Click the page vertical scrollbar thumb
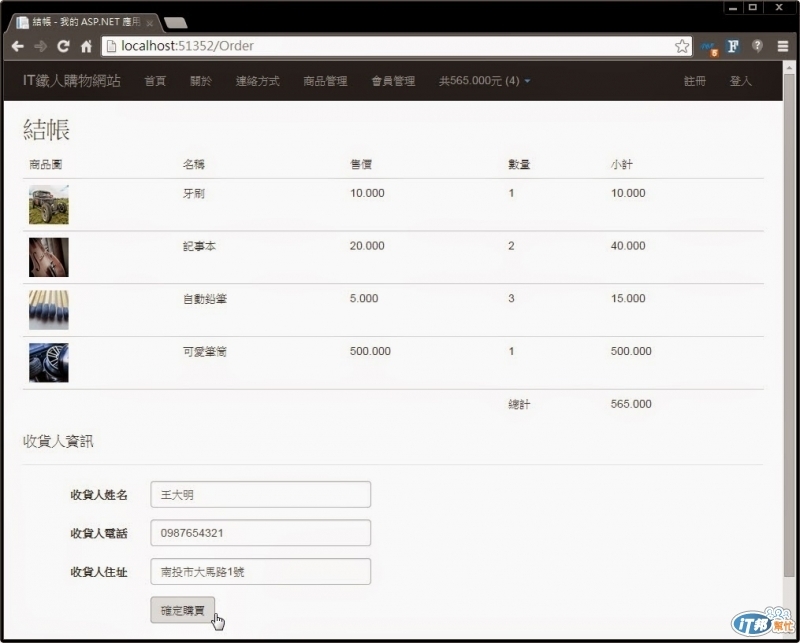 (789, 325)
